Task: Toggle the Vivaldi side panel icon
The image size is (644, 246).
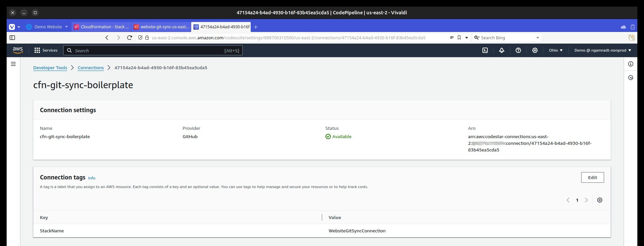Action: [12, 38]
